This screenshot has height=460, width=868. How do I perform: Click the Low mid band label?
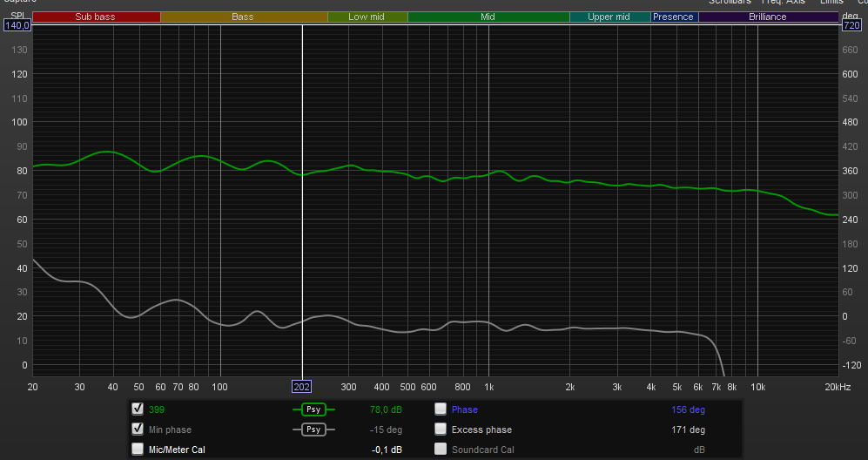pyautogui.click(x=367, y=17)
